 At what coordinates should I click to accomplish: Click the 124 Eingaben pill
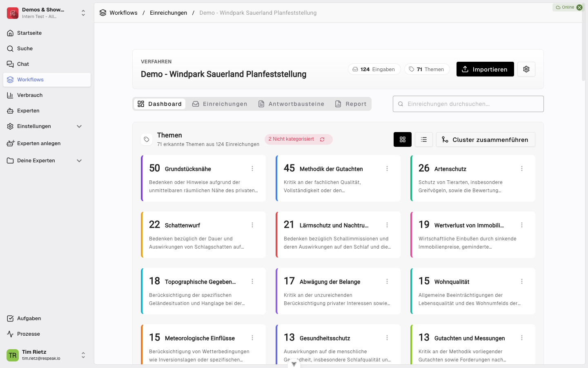point(374,69)
